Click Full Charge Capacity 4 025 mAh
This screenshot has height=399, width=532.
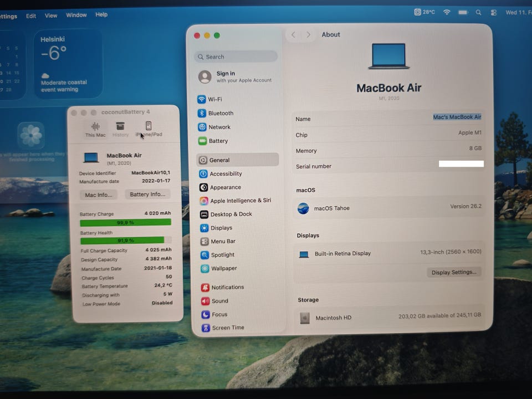click(x=126, y=250)
